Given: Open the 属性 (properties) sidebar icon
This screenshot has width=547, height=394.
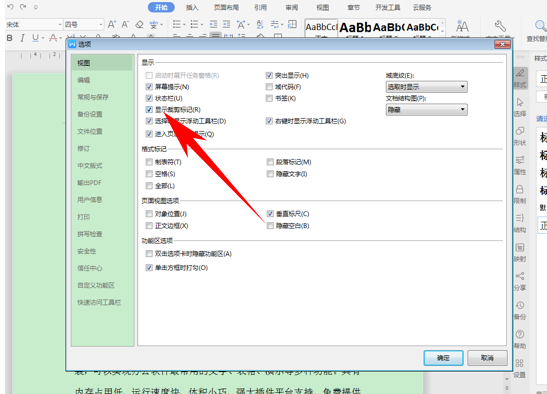Looking at the screenshot, I should point(520,165).
